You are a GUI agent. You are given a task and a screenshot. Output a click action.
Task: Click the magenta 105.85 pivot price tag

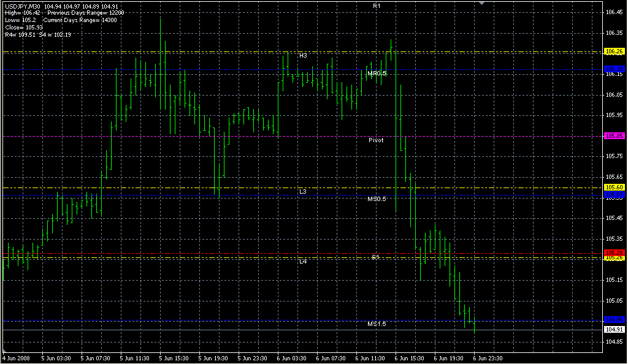coord(615,135)
